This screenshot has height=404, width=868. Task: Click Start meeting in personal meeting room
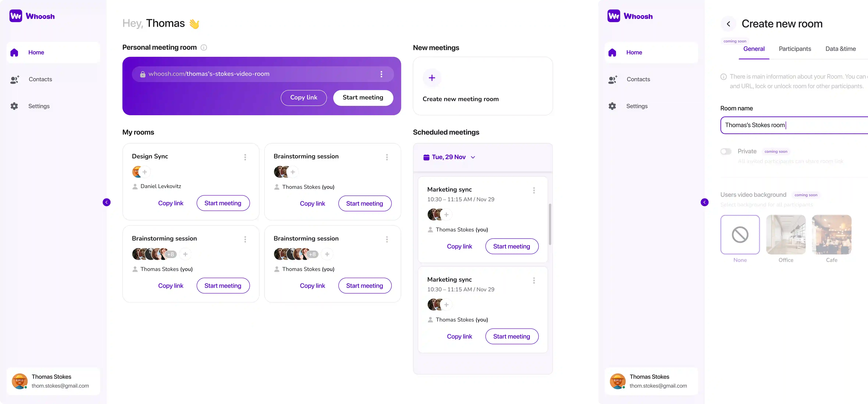(363, 98)
